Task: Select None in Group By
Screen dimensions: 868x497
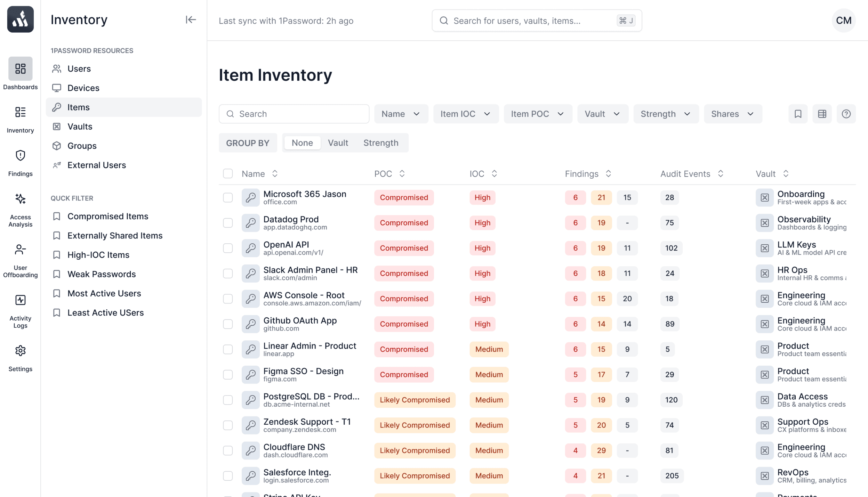Action: click(x=302, y=143)
